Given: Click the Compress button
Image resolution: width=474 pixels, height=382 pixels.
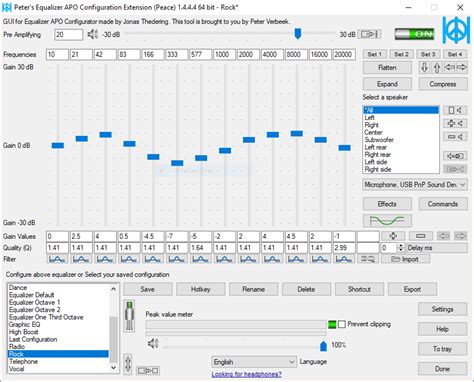Looking at the screenshot, I should 443,84.
